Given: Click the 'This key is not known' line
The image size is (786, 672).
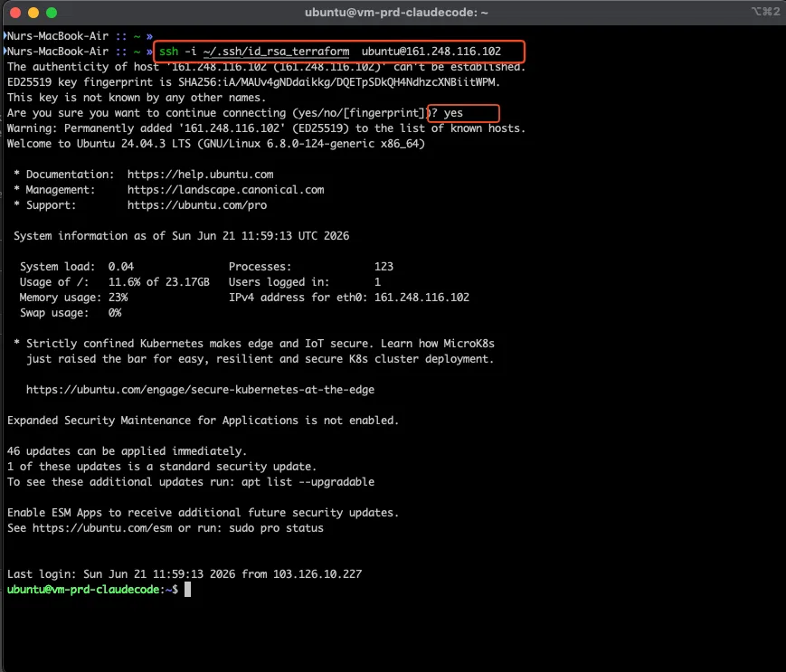Looking at the screenshot, I should point(137,98).
